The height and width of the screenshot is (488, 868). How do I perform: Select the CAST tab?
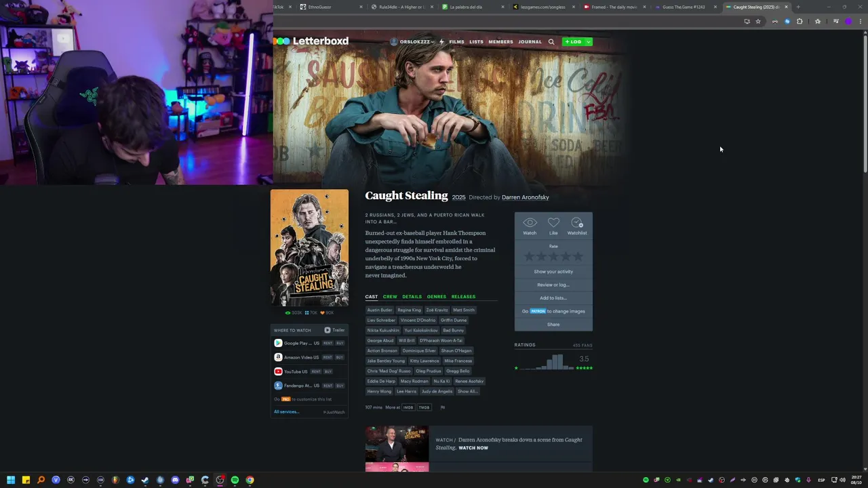click(x=372, y=296)
